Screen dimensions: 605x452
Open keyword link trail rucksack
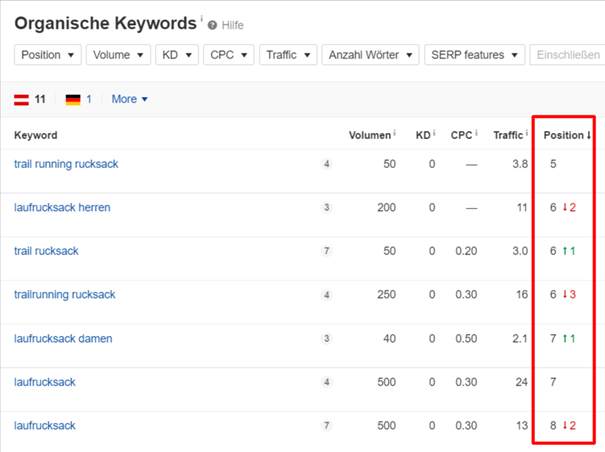click(x=46, y=251)
